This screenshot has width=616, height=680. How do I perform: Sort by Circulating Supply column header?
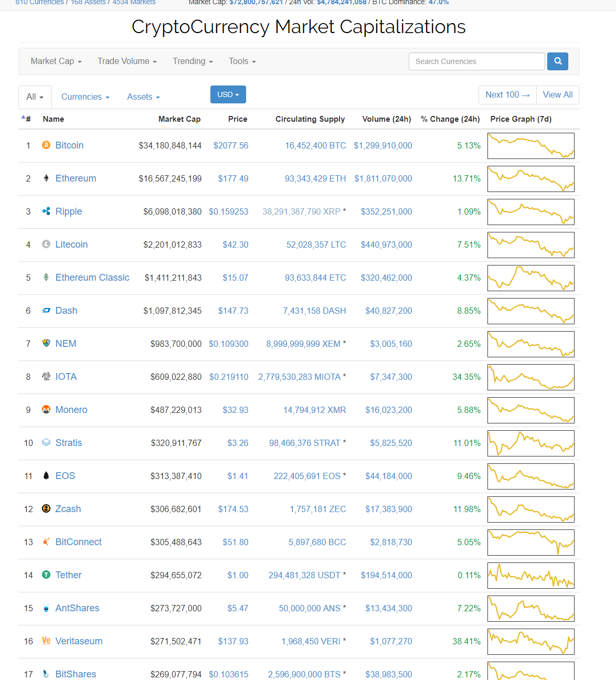coord(310,119)
